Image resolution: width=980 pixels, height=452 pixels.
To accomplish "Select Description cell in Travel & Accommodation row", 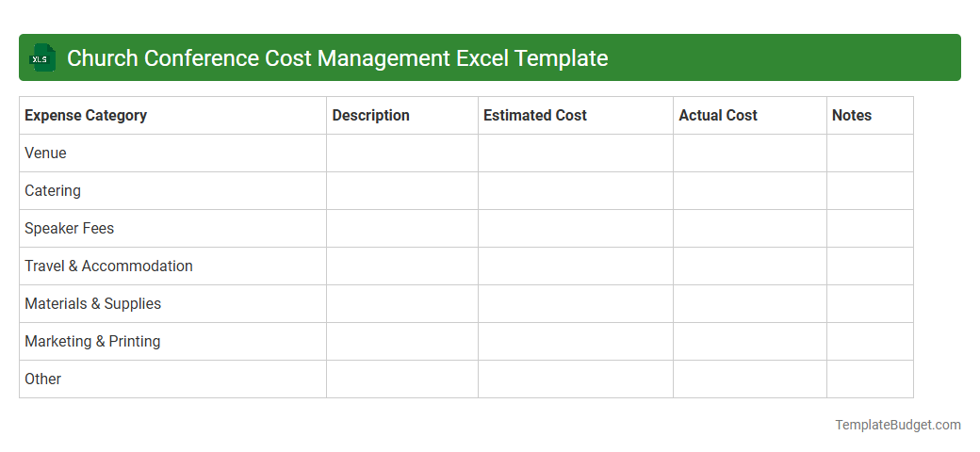I will 402,266.
